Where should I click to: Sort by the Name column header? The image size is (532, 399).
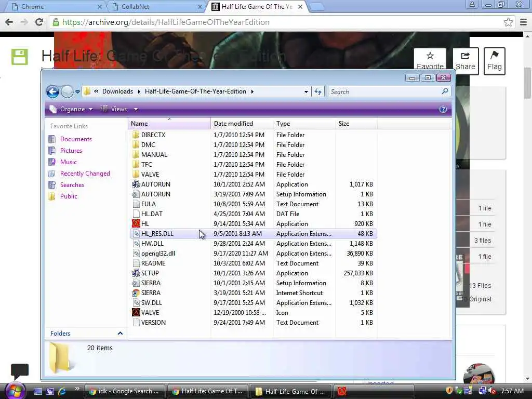[169, 124]
